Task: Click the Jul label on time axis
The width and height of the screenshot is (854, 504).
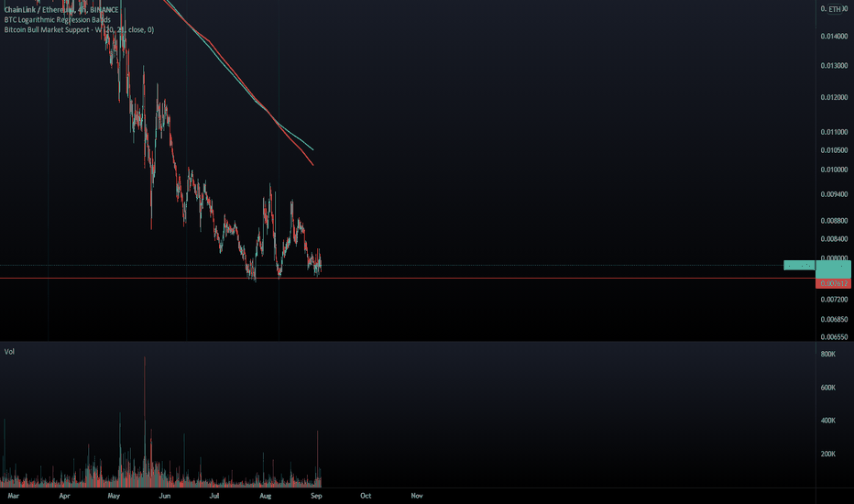Action: pos(214,495)
